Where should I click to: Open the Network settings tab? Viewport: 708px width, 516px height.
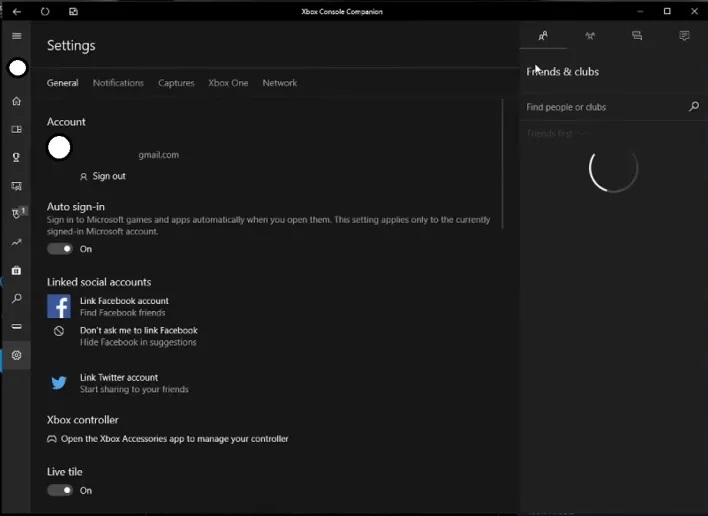click(x=279, y=83)
